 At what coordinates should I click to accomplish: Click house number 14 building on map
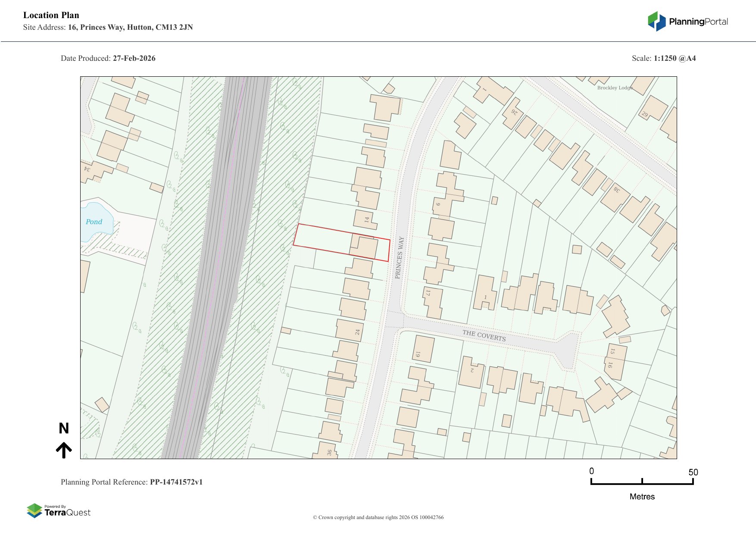pyautogui.click(x=365, y=219)
